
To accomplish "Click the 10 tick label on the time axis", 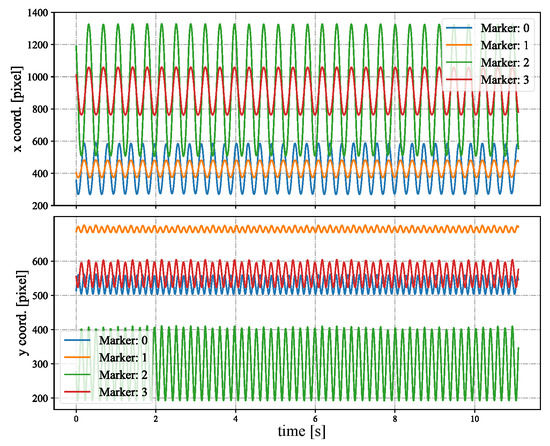I will click(x=475, y=419).
